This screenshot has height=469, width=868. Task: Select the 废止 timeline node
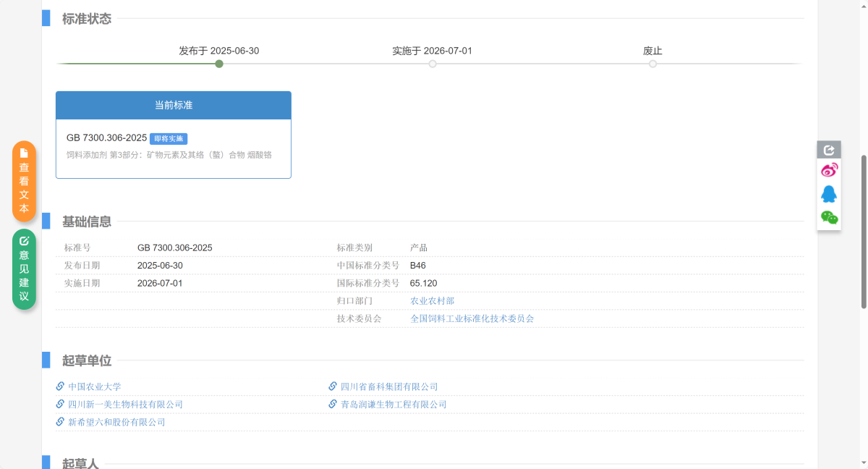tap(652, 64)
